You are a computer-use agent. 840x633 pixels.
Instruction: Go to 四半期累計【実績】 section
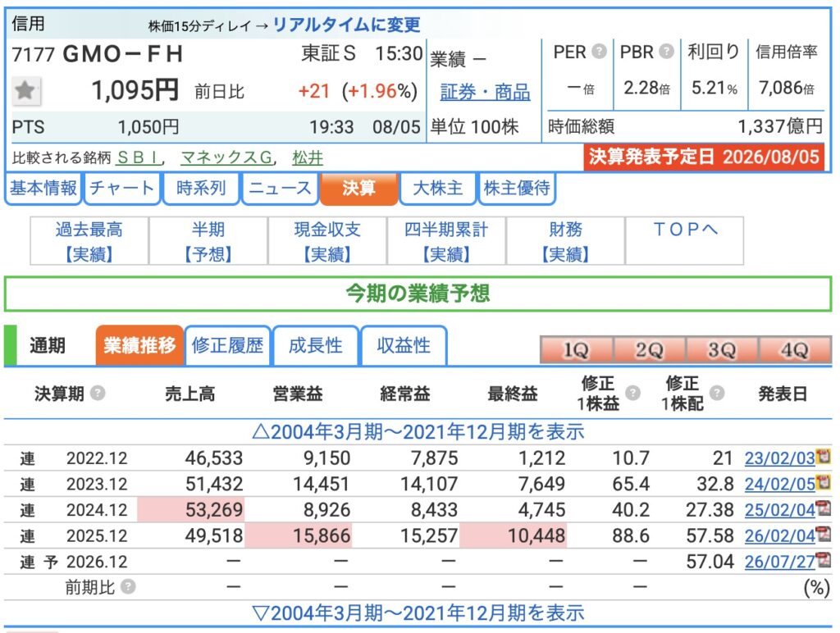tap(446, 241)
